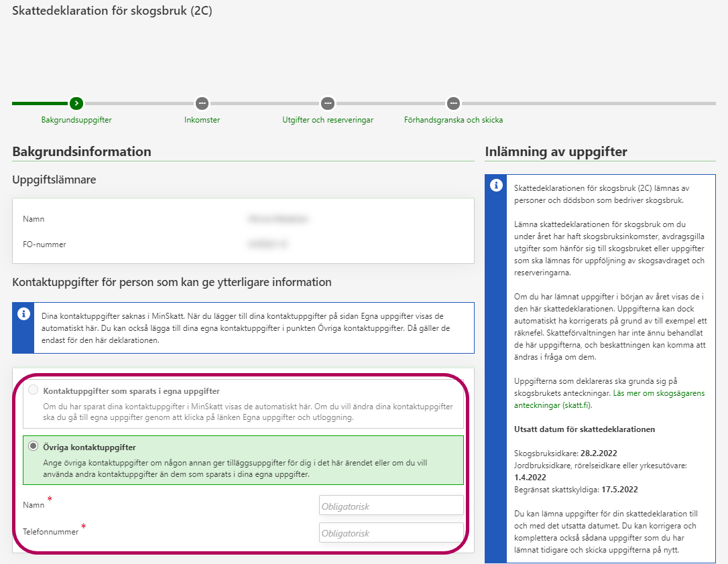
Task: Focus the Namn input field
Action: (391, 506)
